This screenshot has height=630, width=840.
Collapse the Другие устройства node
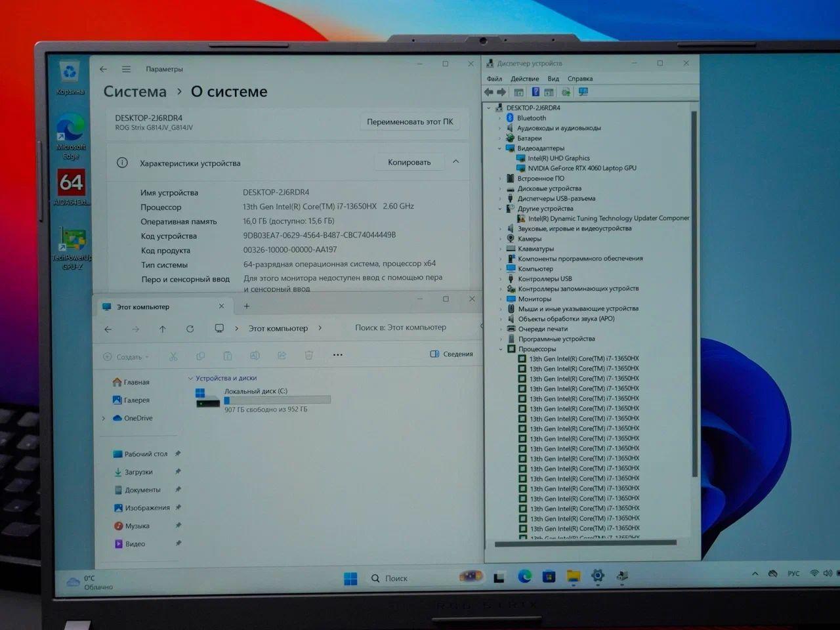coord(500,209)
